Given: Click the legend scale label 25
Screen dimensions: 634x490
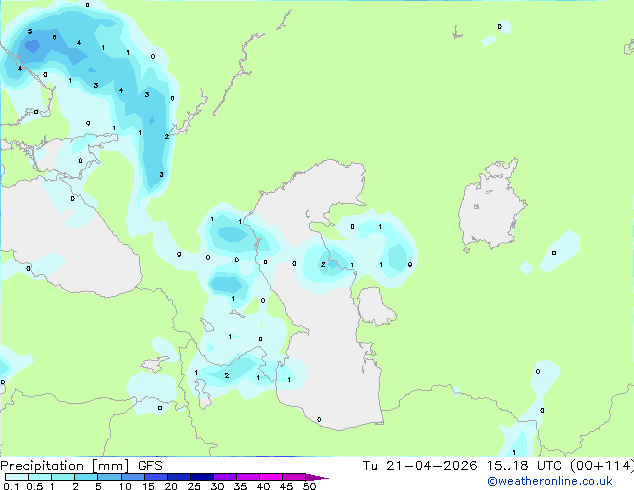Looking at the screenshot, I should (194, 486).
